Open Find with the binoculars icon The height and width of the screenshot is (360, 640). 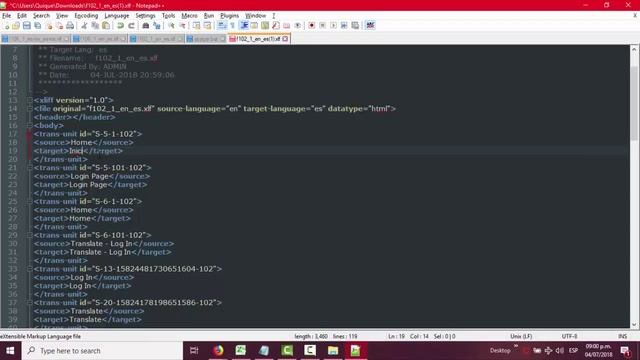point(146,25)
